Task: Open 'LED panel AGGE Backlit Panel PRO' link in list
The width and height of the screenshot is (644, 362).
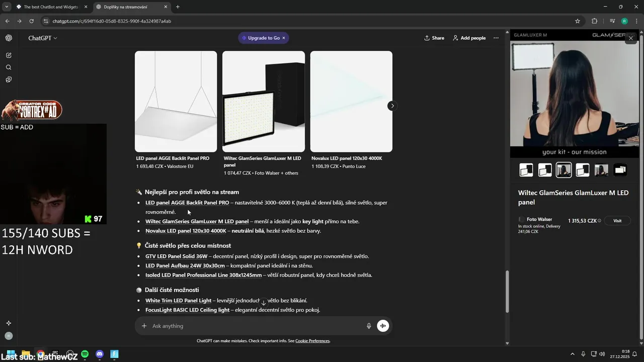Action: pos(187,203)
